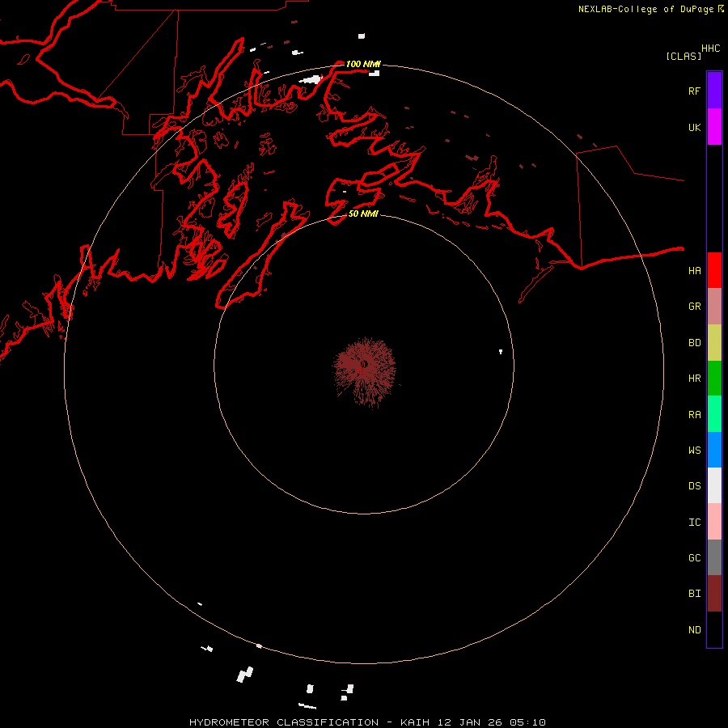Click the WS blue legend swatch

coord(714,450)
